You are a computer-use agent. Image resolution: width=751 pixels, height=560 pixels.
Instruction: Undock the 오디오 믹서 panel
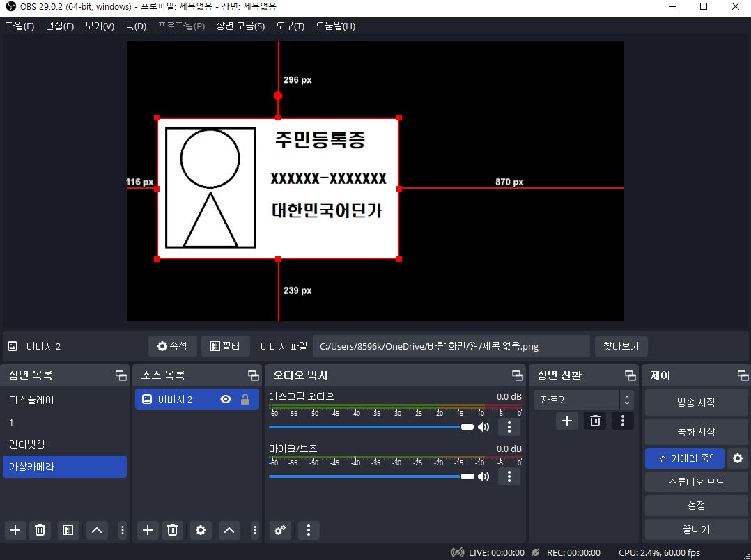tap(517, 375)
